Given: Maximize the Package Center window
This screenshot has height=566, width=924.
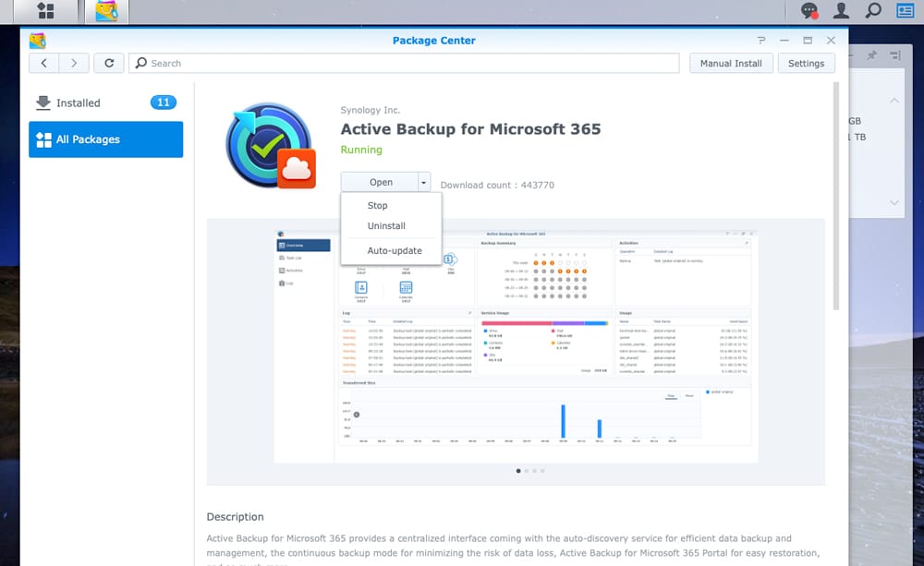Looking at the screenshot, I should click(x=808, y=40).
